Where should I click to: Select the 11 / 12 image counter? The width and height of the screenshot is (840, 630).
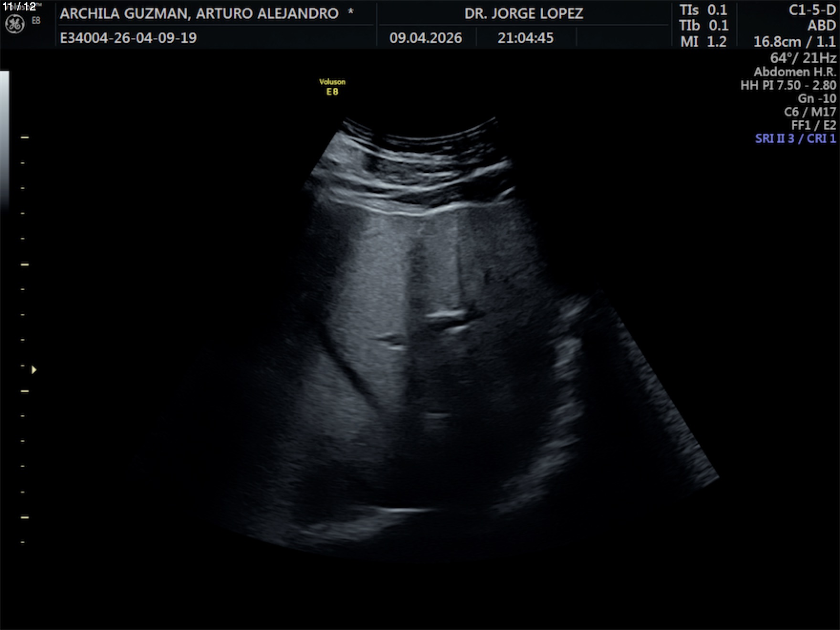pyautogui.click(x=19, y=7)
